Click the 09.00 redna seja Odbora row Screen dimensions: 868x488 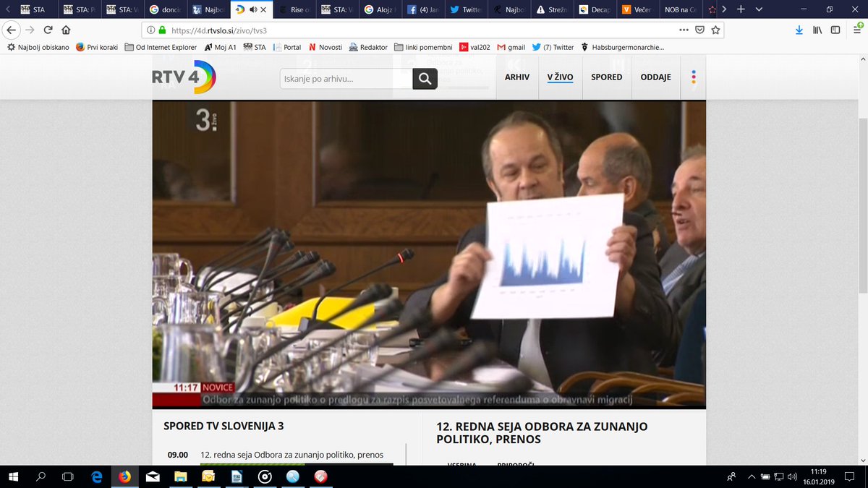point(279,455)
